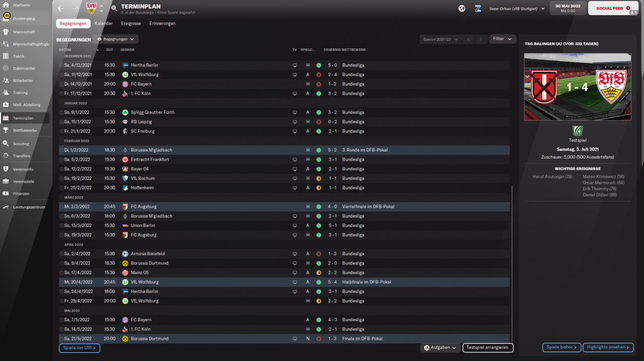644x361 pixels.
Task: Click the TV icon on RB Leipzig row
Action: tap(295, 122)
